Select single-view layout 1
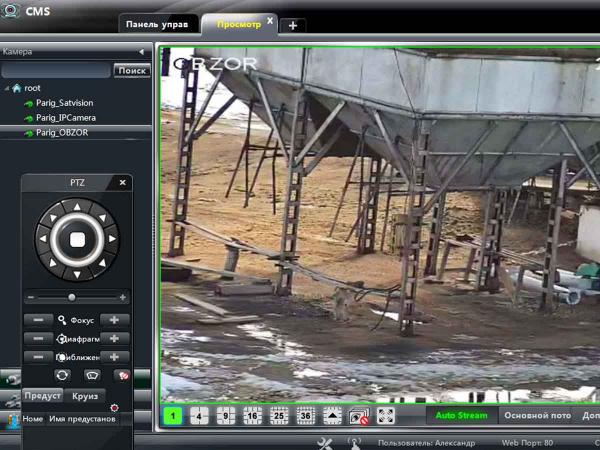 pyautogui.click(x=173, y=416)
